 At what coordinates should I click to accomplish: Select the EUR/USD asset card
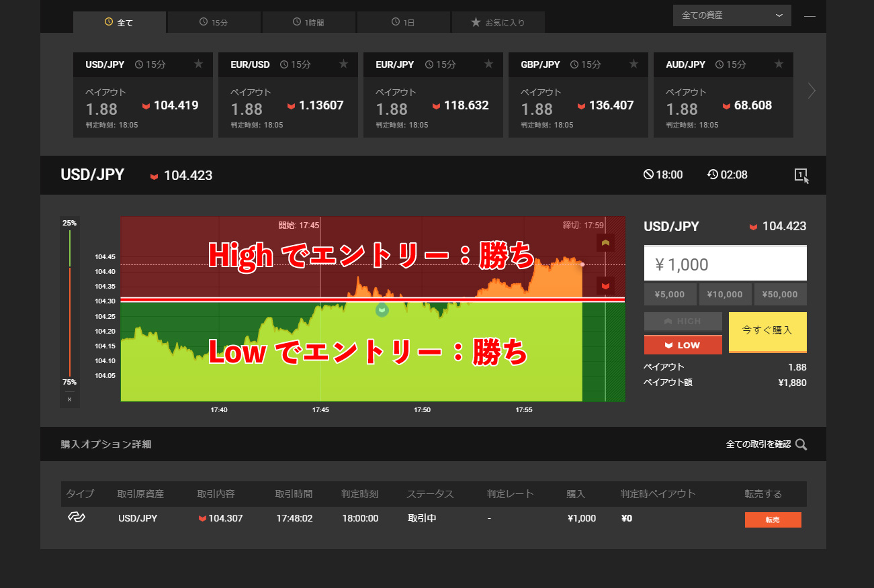288,95
